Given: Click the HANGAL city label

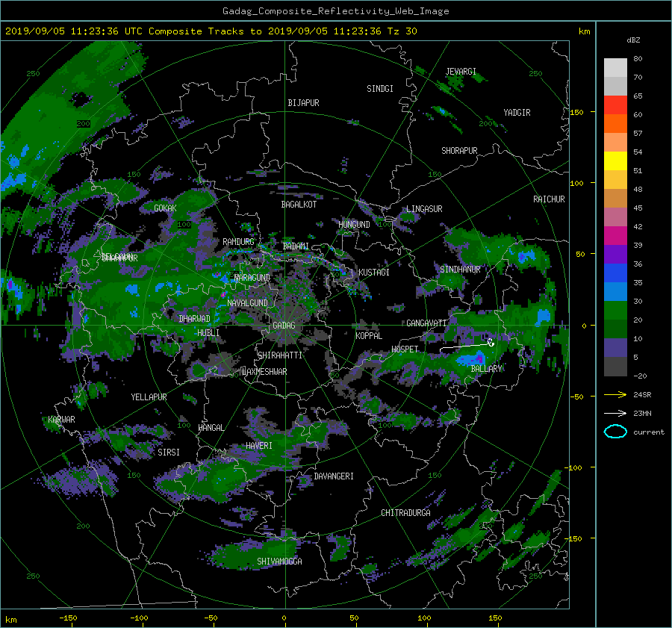Looking at the screenshot, I should click(x=211, y=428).
